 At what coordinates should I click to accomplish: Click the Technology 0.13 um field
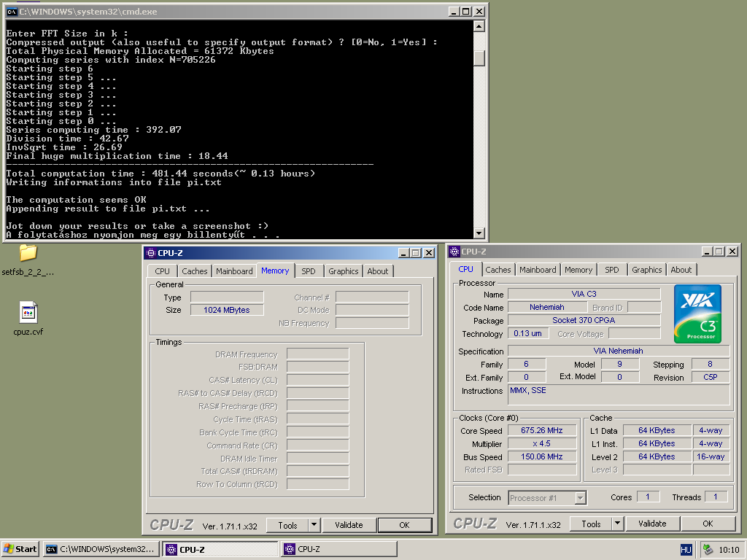[527, 334]
